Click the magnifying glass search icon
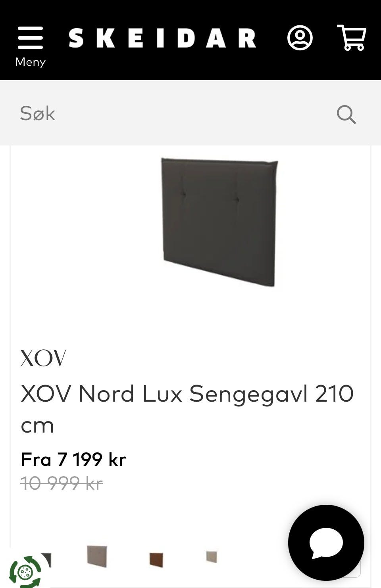This screenshot has width=381, height=588. (346, 115)
